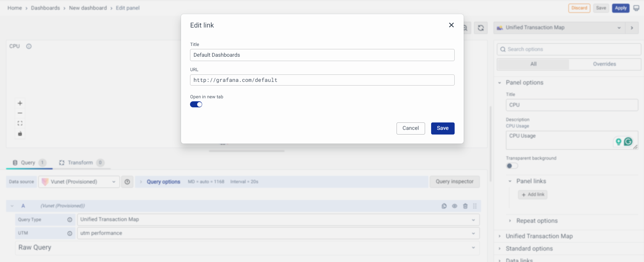Toggle Open in new tab switch
Image resolution: width=644 pixels, height=262 pixels.
[x=196, y=104]
